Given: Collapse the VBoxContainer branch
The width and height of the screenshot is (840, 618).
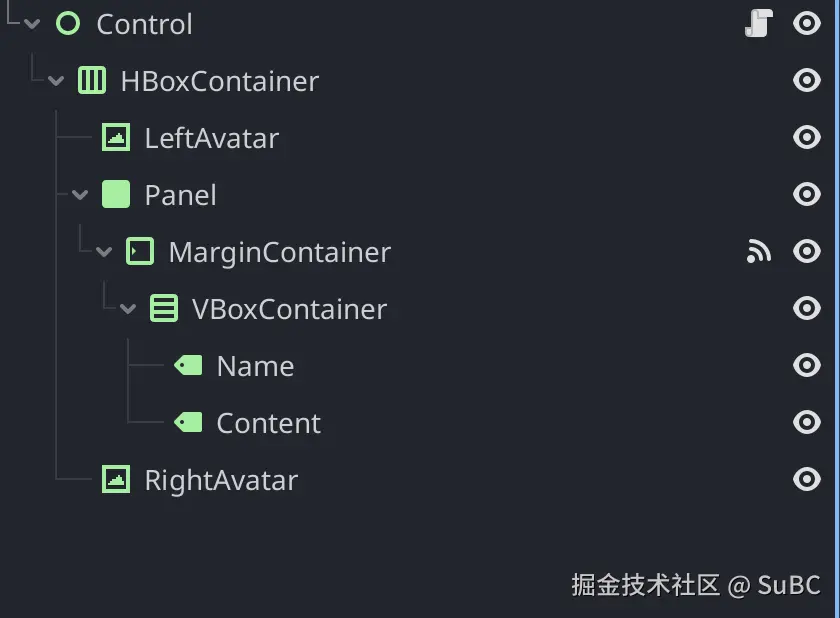Looking at the screenshot, I should [x=127, y=308].
